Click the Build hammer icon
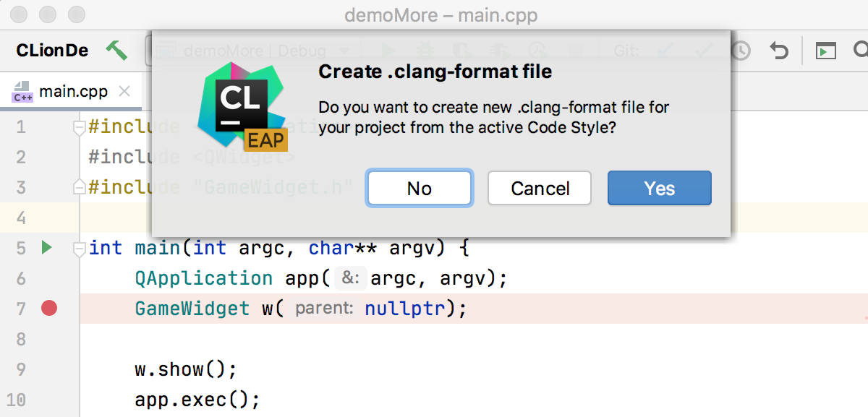The image size is (868, 417). [116, 51]
